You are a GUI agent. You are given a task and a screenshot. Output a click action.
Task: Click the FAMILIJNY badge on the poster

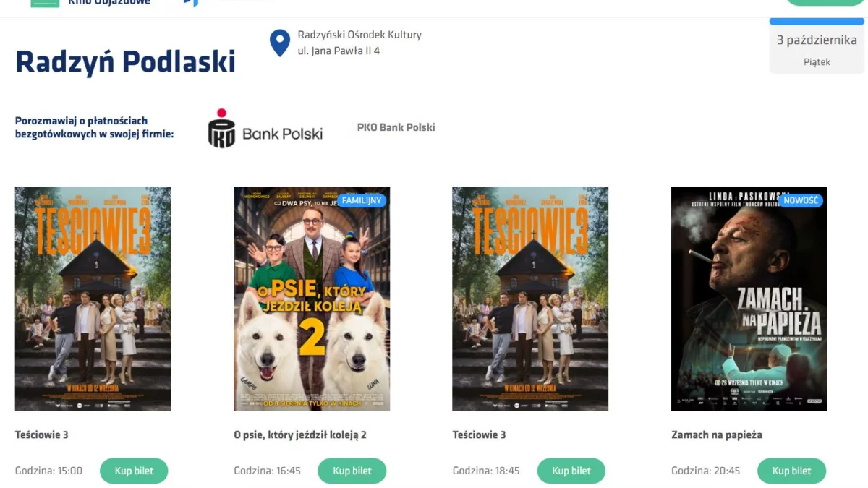tap(362, 200)
